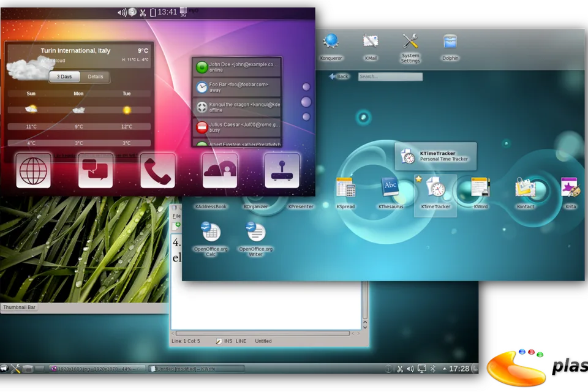Click KWrite modified pencil status icon
588x392 pixels.
click(218, 341)
